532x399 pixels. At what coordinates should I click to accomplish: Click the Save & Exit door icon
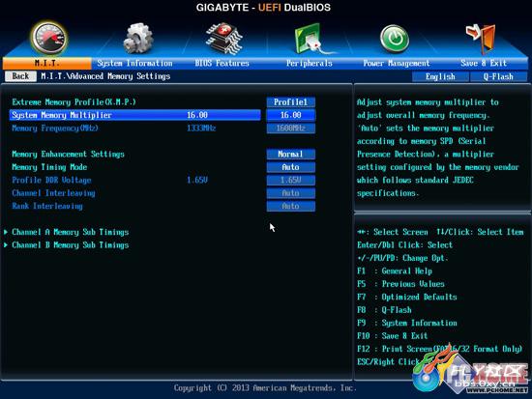pyautogui.click(x=482, y=39)
